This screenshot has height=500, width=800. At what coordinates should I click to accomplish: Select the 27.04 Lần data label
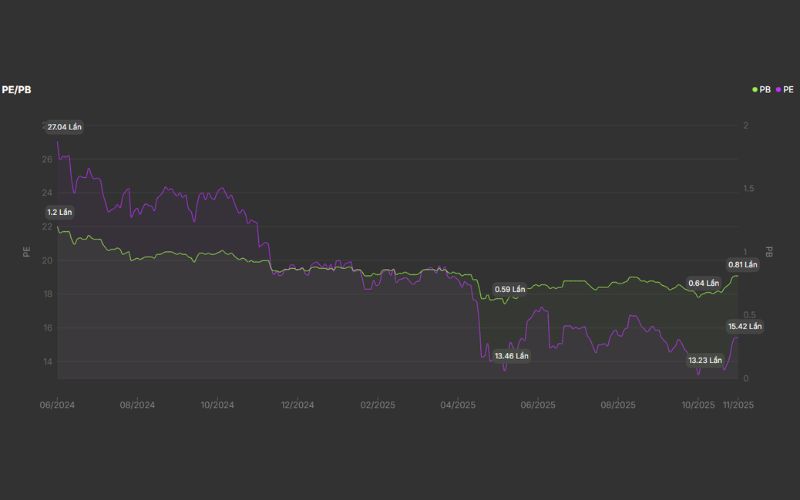(x=64, y=127)
